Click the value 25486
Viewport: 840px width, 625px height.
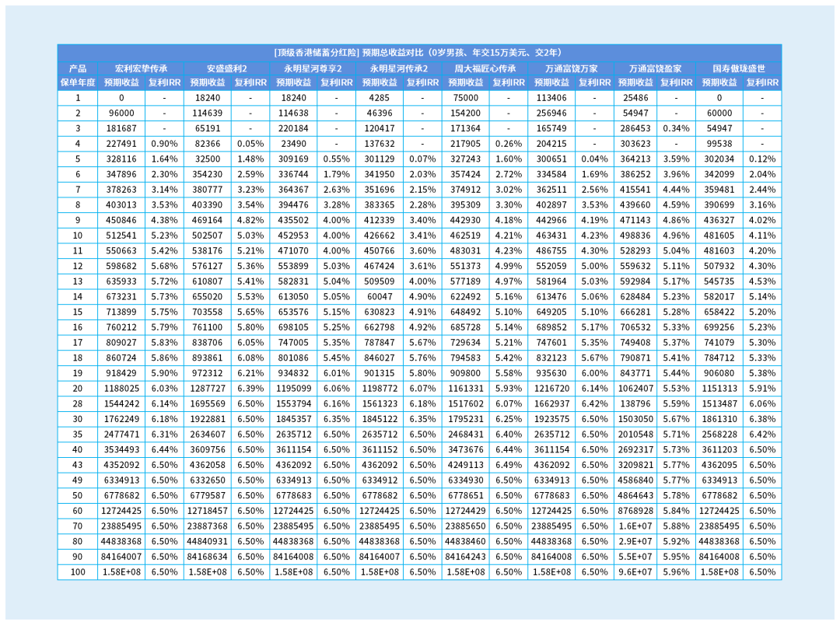(636, 98)
